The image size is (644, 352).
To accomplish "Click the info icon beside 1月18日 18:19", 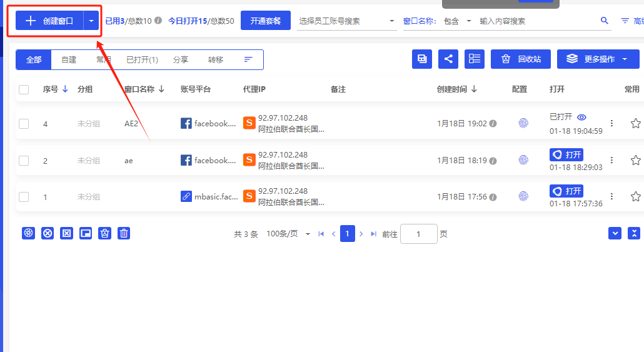I will coord(493,161).
